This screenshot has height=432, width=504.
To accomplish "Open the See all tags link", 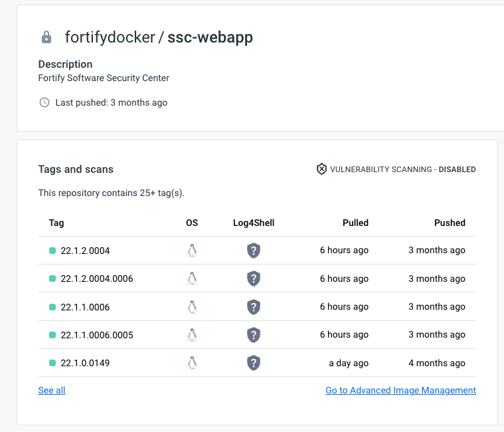I will tap(52, 390).
